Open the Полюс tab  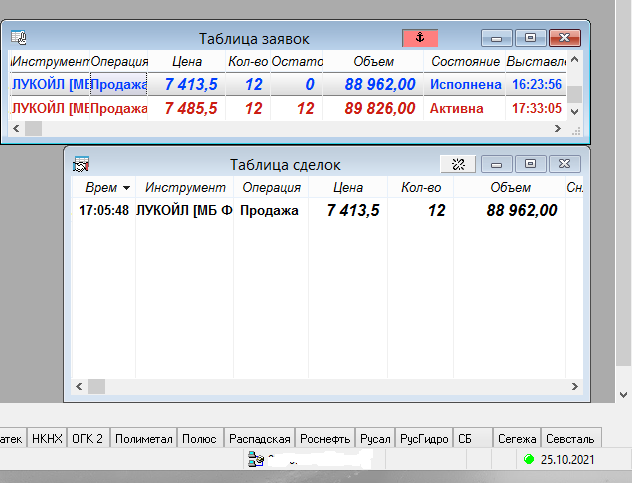[x=199, y=439]
